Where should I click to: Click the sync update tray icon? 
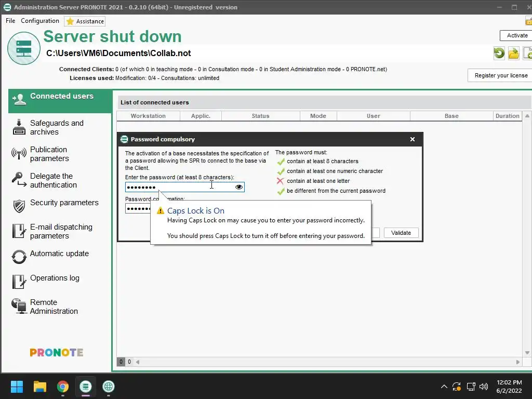point(457,387)
